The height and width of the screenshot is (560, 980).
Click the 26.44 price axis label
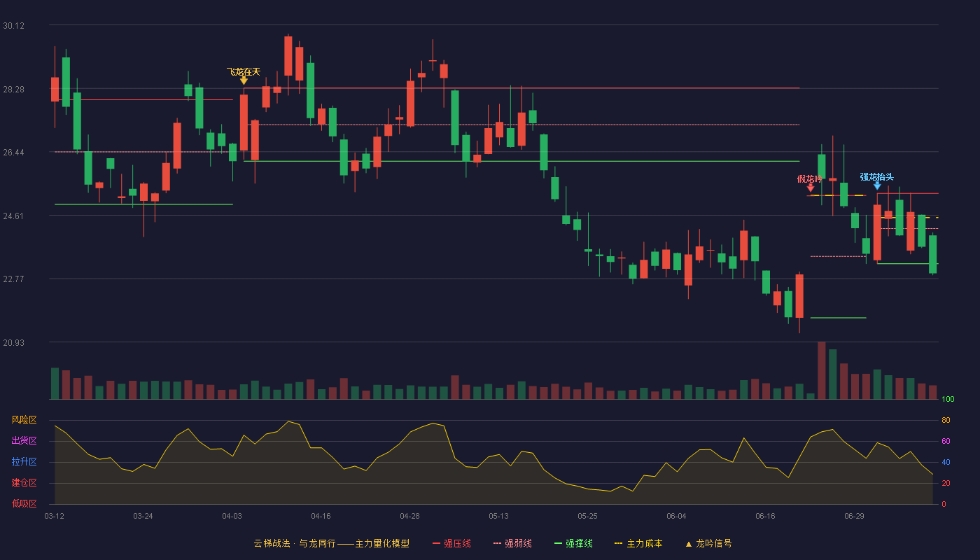point(13,153)
